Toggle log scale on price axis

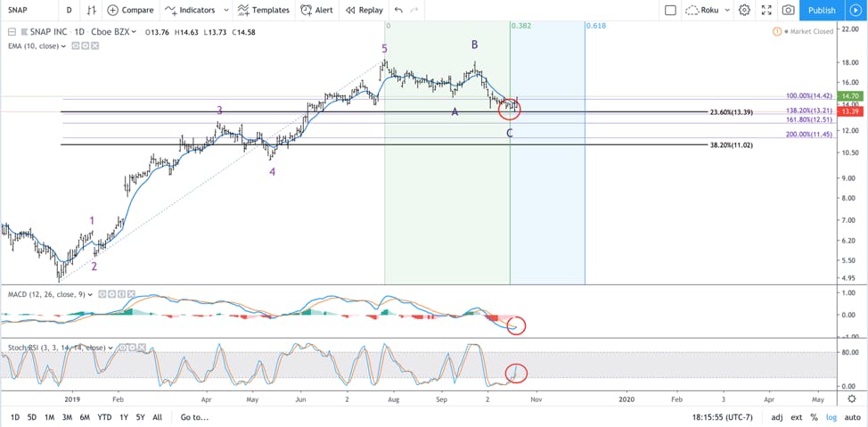(x=831, y=417)
